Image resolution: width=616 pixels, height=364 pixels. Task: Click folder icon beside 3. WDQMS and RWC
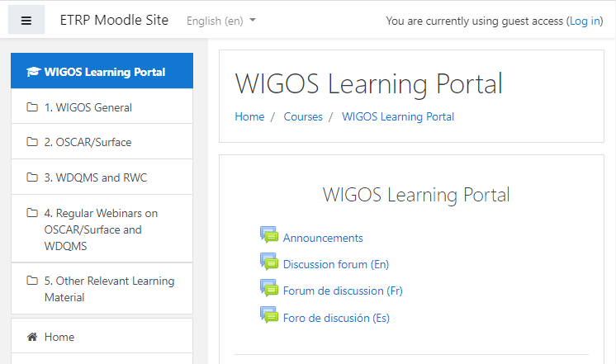[32, 177]
